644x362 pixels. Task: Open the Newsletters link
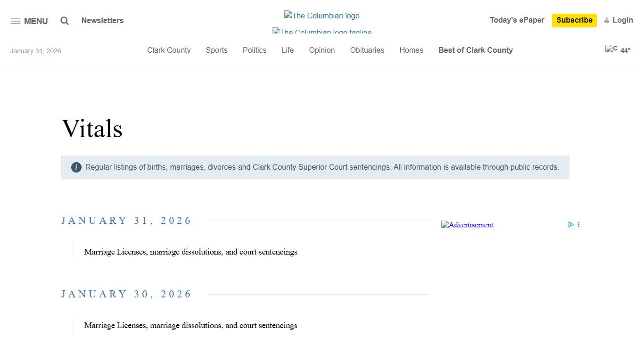coord(102,21)
